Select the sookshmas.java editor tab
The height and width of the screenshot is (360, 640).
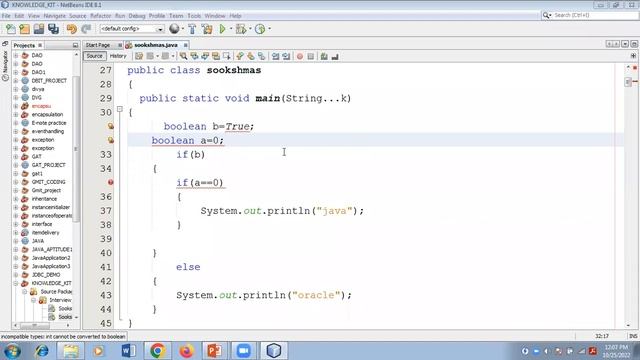click(156, 45)
